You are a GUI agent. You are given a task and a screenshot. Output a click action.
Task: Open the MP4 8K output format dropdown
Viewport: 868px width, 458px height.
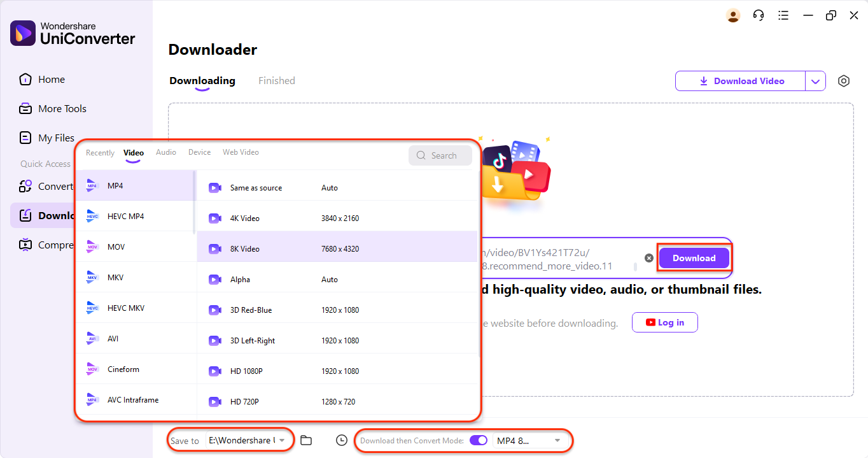click(x=529, y=440)
